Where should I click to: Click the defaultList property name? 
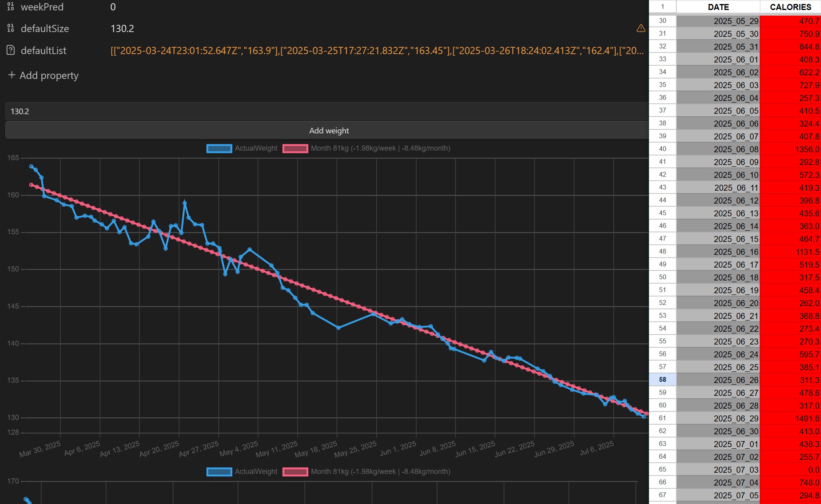[43, 50]
